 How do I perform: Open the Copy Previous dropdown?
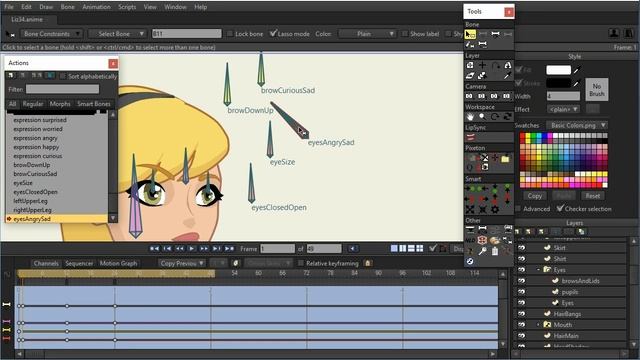coord(182,263)
